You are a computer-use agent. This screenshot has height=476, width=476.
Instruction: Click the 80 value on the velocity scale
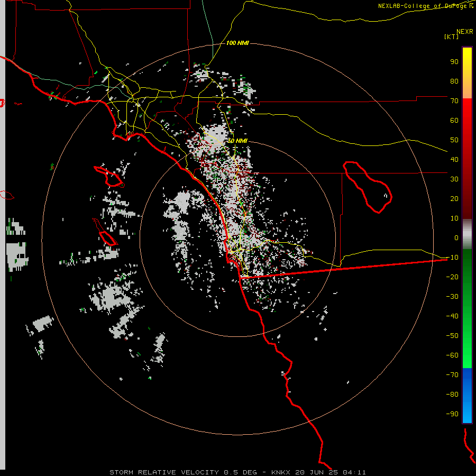point(454,81)
